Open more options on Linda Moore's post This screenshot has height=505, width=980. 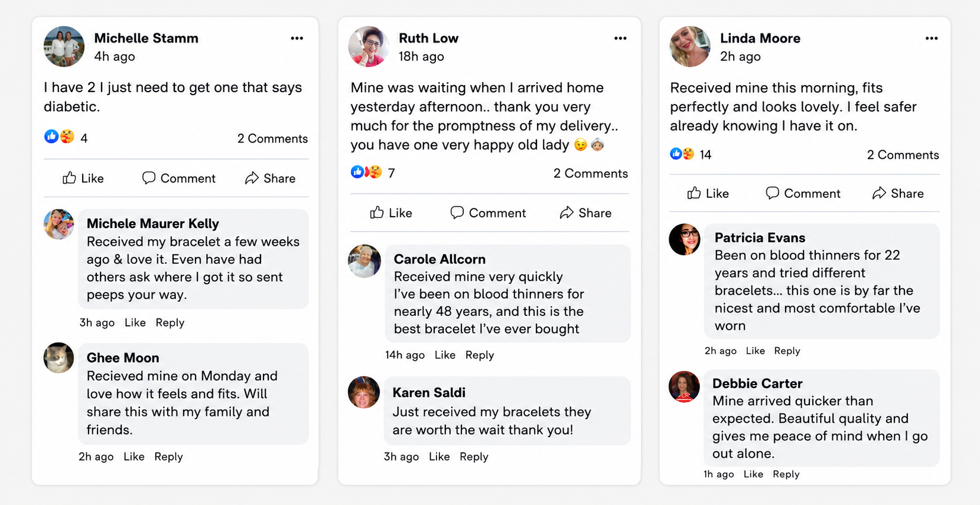pyautogui.click(x=932, y=38)
